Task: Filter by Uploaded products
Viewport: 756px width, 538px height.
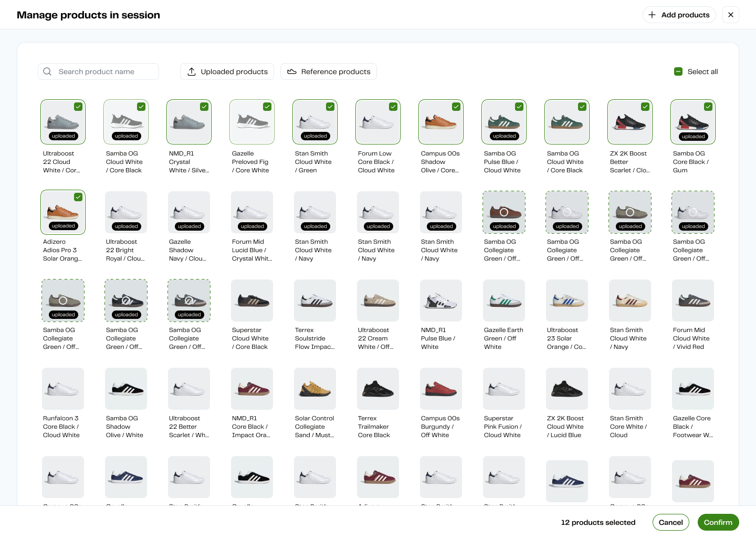Action: click(x=227, y=71)
